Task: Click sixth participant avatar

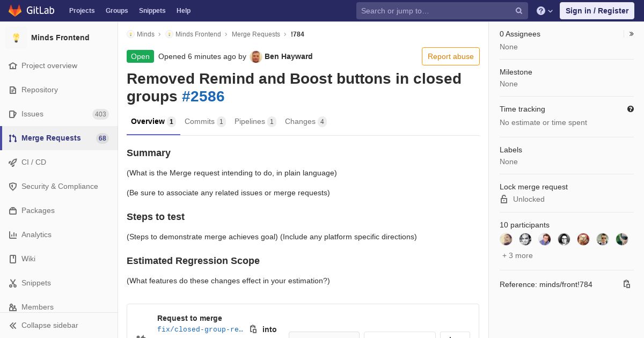Action: pos(603,239)
